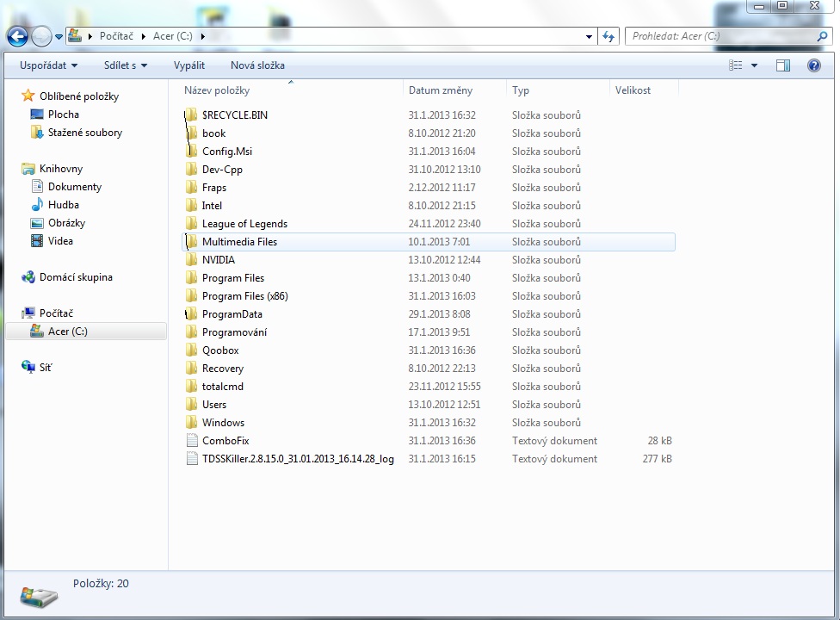The image size is (840, 620).
Task: Select the Windows folder name
Action: point(224,423)
